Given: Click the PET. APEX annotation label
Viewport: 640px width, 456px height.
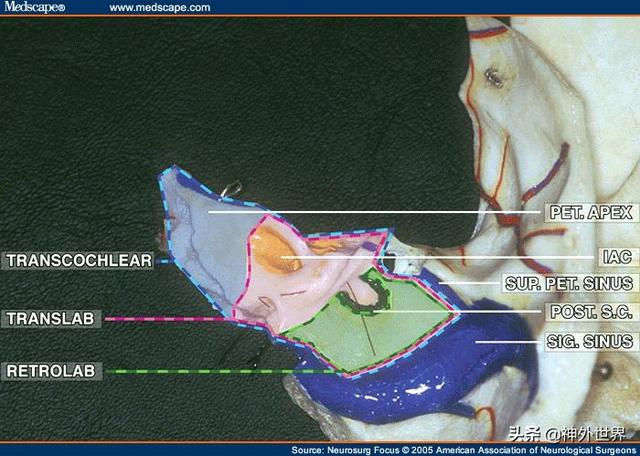Looking at the screenshot, I should 591,212.
